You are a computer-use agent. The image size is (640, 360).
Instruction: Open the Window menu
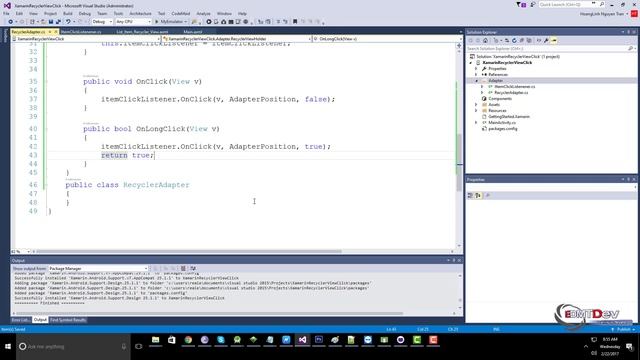pyautogui.click(x=224, y=13)
